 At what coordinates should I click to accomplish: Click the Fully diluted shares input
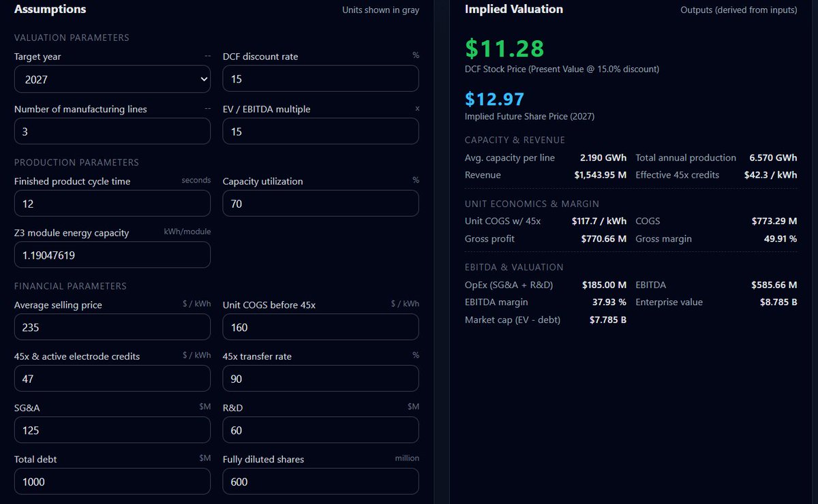[x=321, y=482]
